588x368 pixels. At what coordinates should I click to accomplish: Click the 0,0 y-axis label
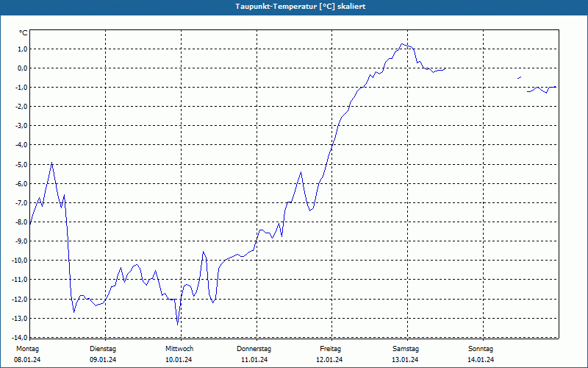pyautogui.click(x=22, y=68)
